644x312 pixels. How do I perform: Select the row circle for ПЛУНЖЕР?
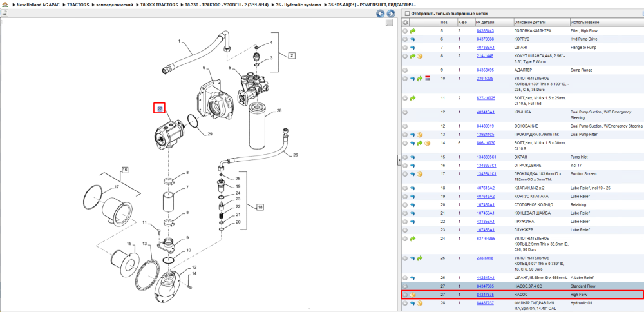click(x=405, y=229)
